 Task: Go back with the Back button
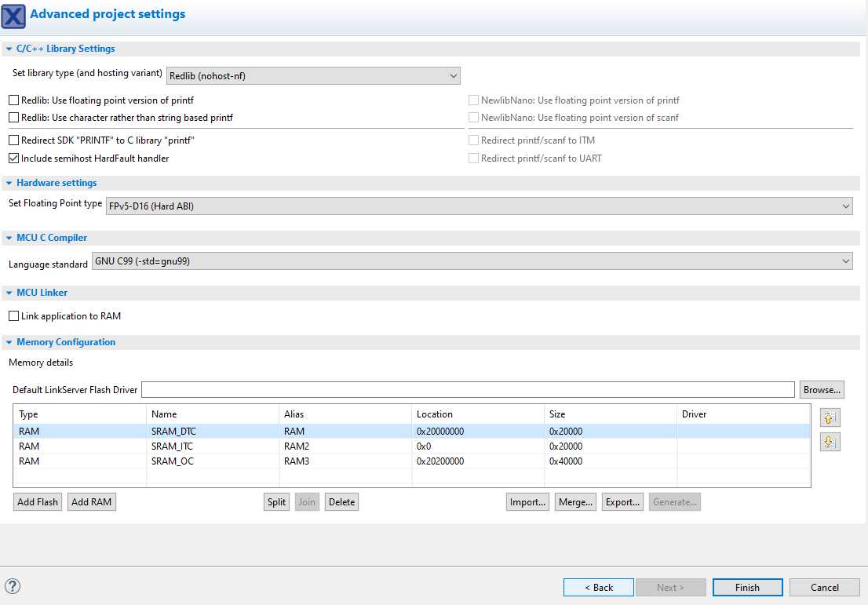(598, 587)
